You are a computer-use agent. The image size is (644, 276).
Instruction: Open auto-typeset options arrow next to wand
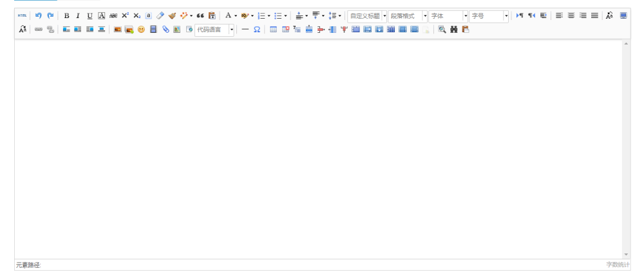[x=191, y=16]
